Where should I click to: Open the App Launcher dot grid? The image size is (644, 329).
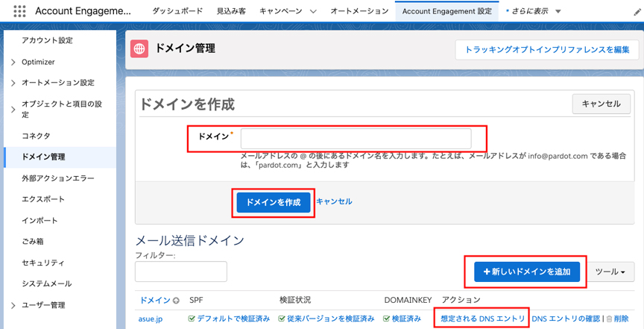(19, 11)
